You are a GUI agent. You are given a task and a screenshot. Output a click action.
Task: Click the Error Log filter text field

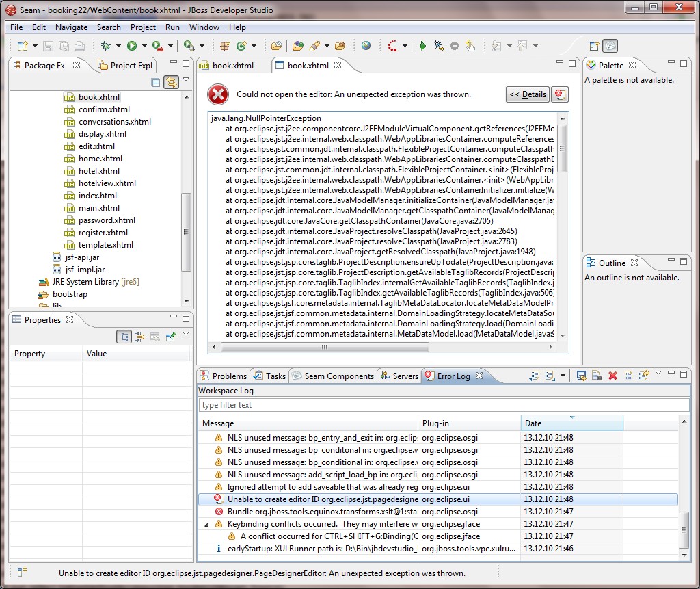(x=443, y=405)
